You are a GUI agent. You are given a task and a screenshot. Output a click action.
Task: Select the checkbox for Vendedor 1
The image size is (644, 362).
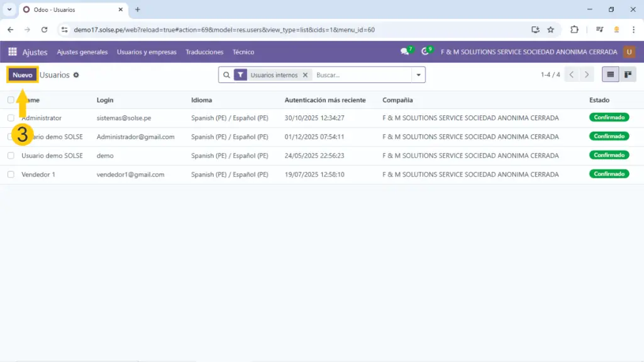click(11, 174)
